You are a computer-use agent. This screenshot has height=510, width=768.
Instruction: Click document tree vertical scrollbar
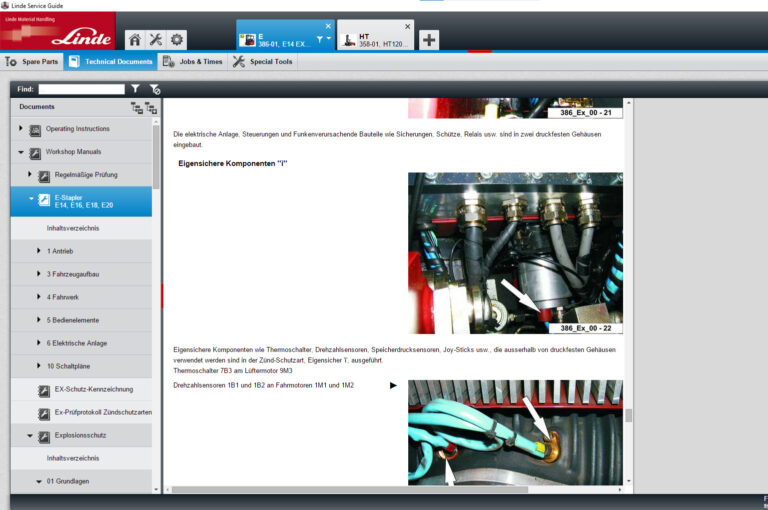[x=156, y=157]
